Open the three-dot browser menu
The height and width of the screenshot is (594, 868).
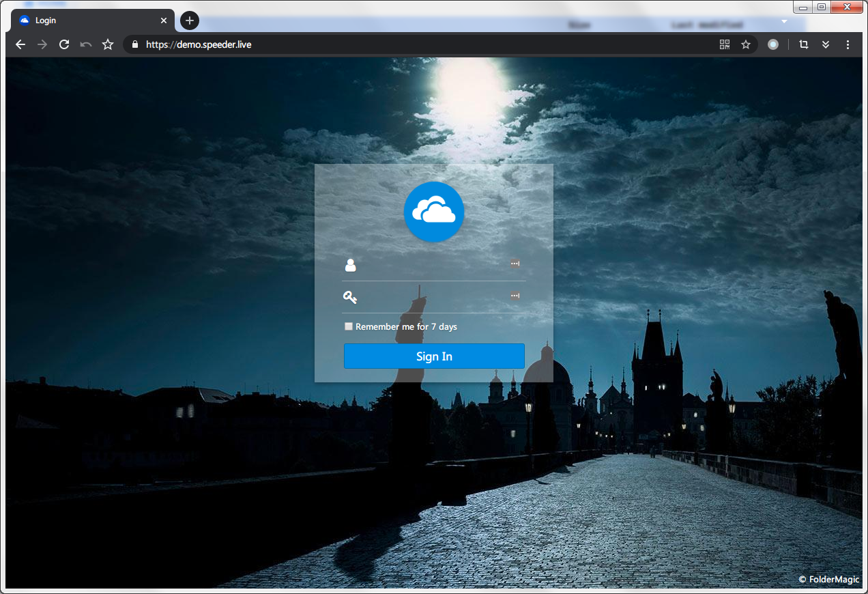pos(848,44)
